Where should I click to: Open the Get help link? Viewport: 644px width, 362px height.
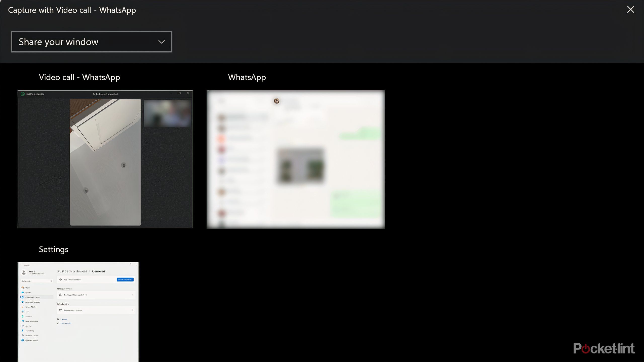click(x=64, y=319)
